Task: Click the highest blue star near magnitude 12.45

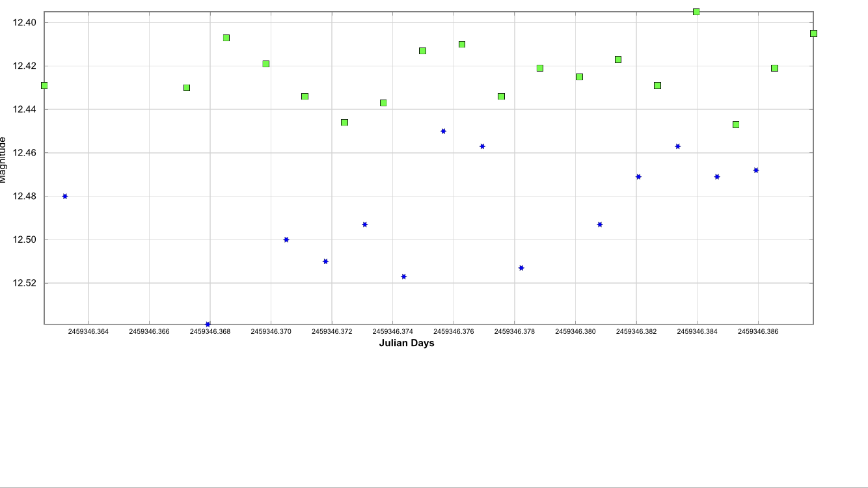Action: 443,131
